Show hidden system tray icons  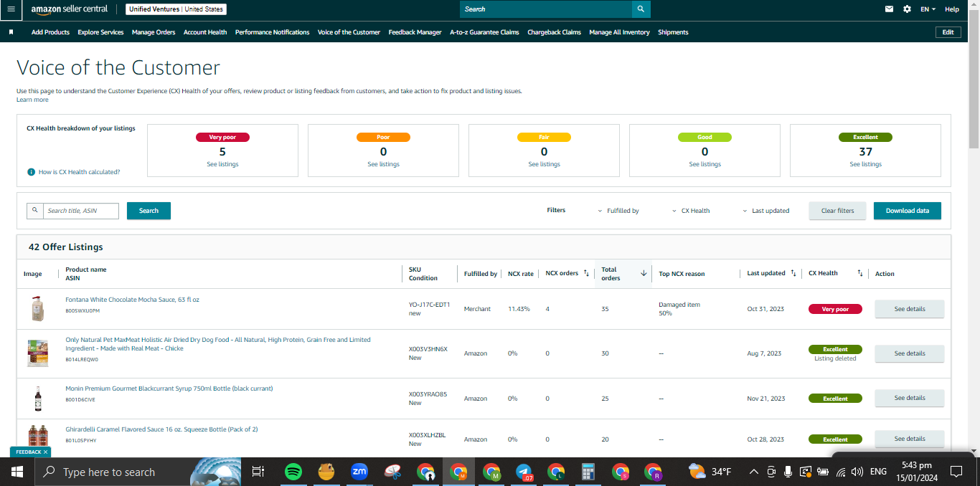(x=753, y=472)
